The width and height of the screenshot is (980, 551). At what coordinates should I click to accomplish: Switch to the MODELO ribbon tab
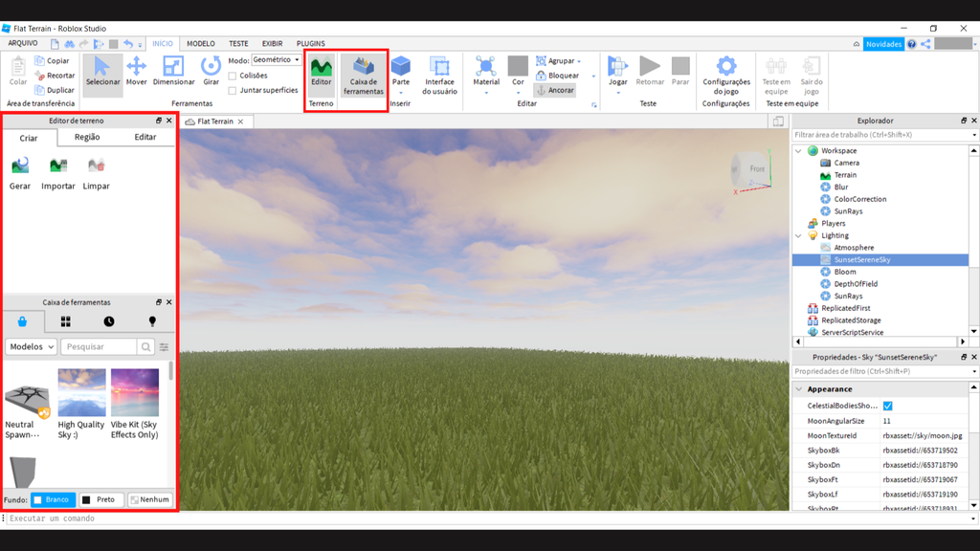point(201,44)
